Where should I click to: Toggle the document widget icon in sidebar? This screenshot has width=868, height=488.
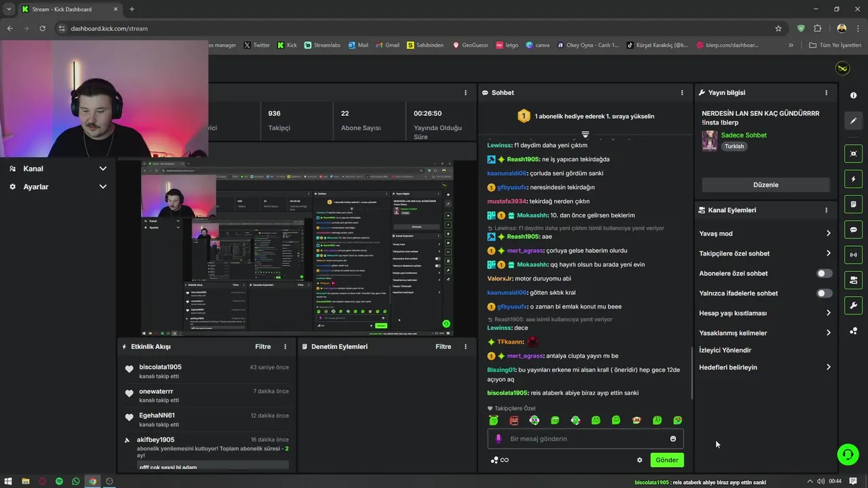(853, 204)
